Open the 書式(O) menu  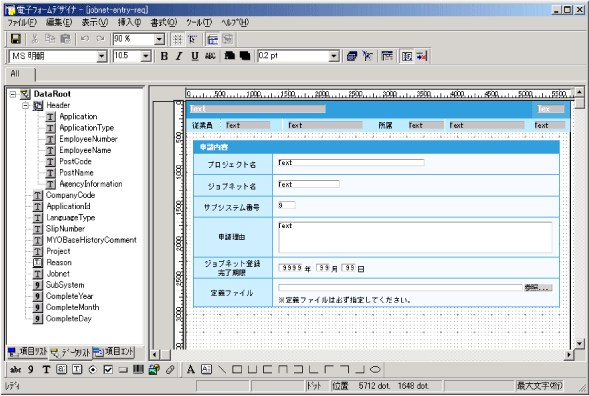[x=163, y=23]
